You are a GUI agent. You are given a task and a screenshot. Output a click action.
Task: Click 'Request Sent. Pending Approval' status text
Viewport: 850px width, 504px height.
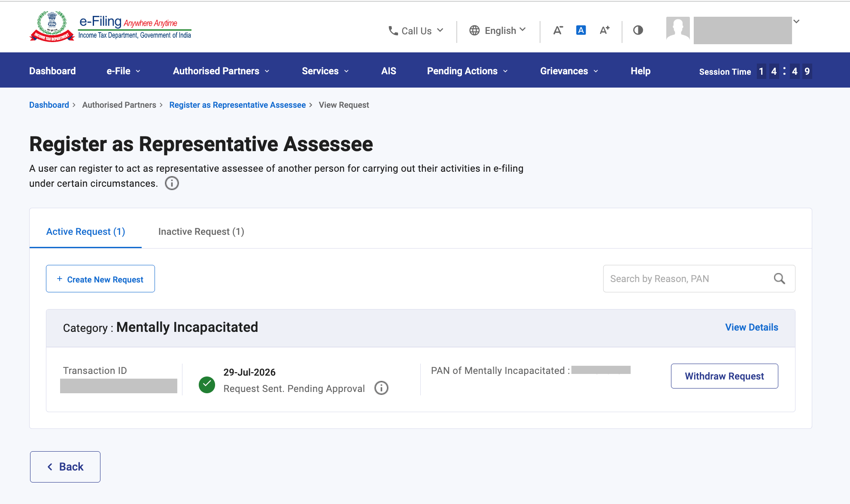click(294, 389)
